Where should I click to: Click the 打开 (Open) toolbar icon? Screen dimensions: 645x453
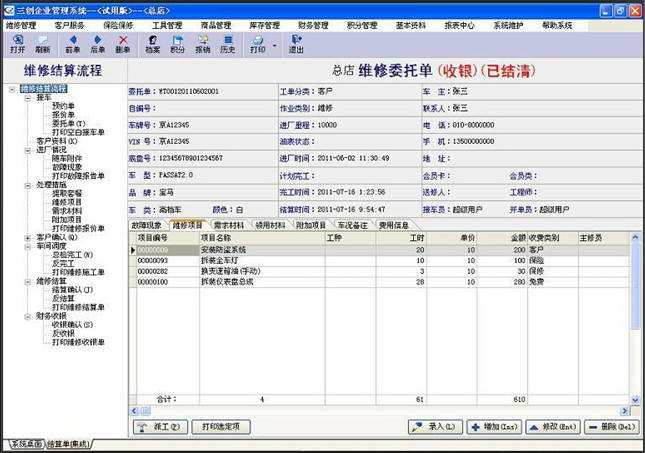17,44
